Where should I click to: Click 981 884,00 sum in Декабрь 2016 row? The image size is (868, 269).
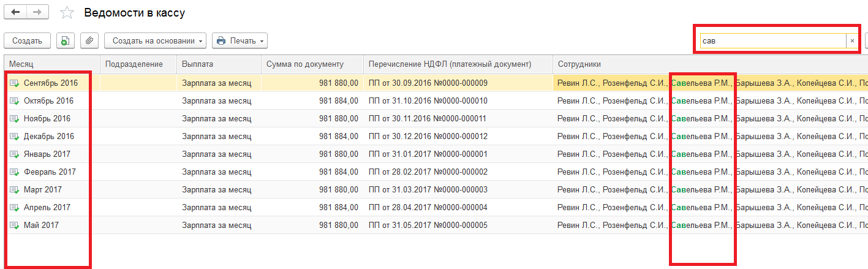pyautogui.click(x=339, y=136)
